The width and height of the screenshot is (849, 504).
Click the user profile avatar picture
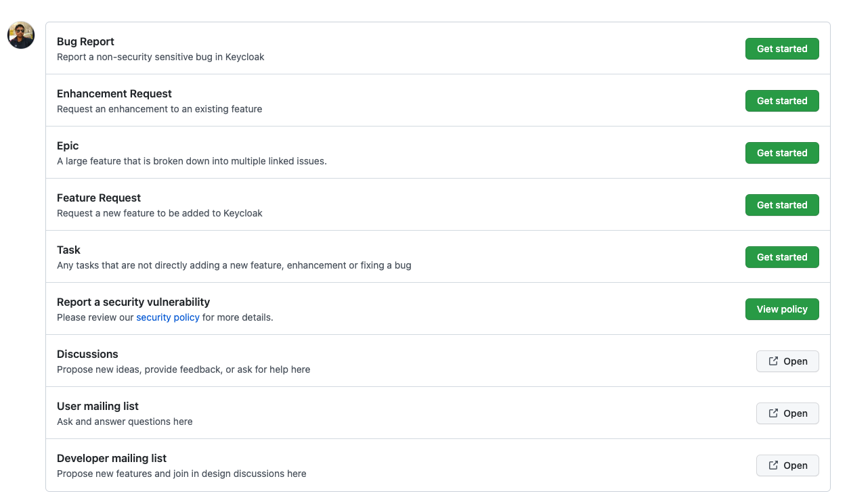point(20,35)
